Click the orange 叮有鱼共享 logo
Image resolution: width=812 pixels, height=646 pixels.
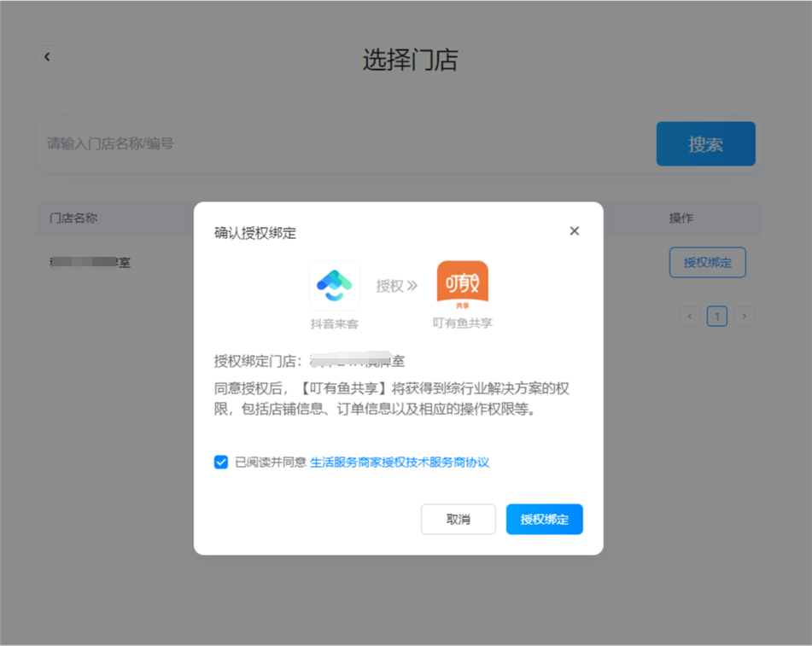pyautogui.click(x=462, y=285)
